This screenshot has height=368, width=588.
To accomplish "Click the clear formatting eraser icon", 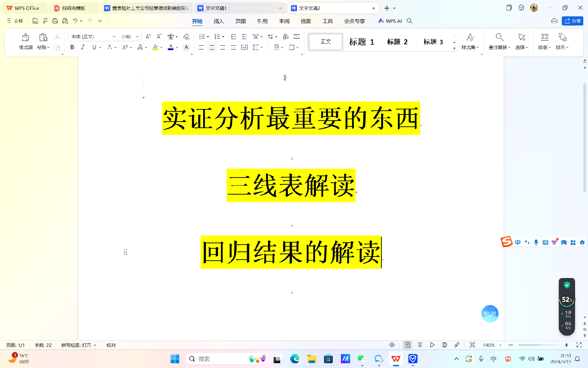I will 186,36.
